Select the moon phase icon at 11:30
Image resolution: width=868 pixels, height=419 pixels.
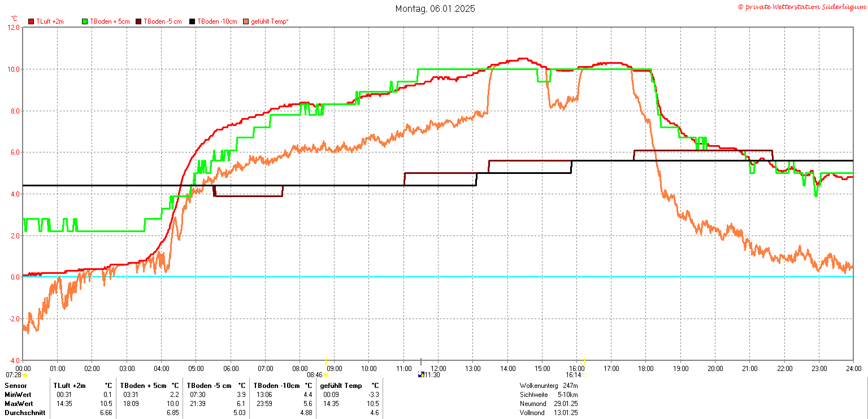(420, 374)
